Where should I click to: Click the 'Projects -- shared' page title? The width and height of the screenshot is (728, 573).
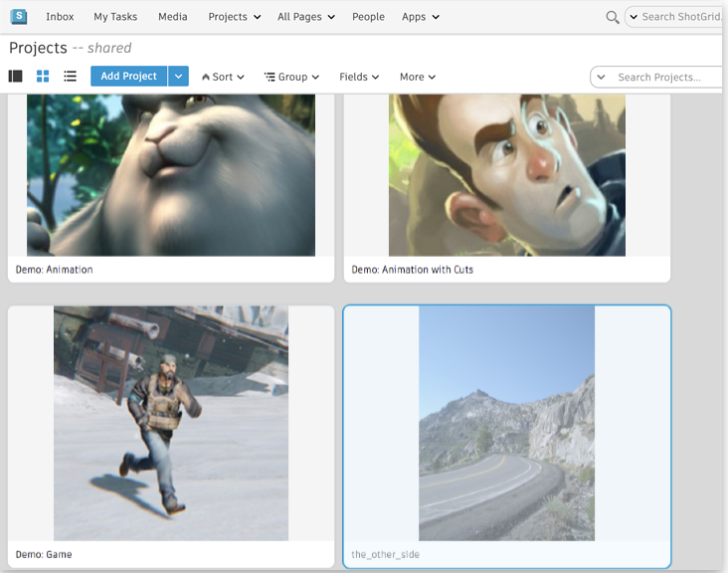click(x=71, y=48)
